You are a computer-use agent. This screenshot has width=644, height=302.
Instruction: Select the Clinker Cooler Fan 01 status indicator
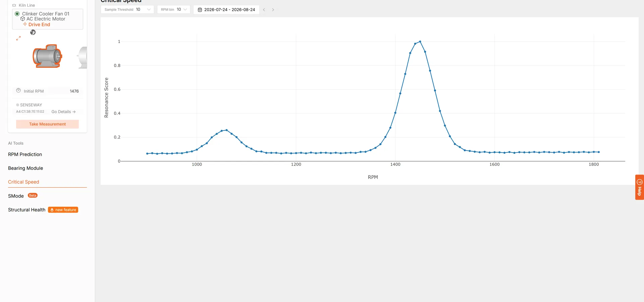[x=17, y=14]
